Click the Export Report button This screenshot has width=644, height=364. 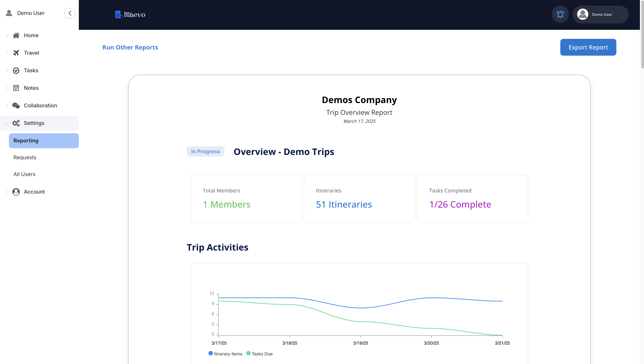point(588,47)
